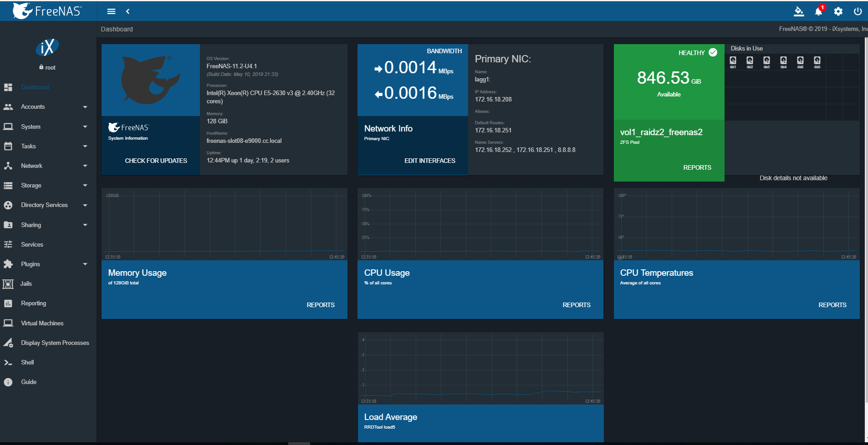Expand the System menu arrow

tap(85, 126)
